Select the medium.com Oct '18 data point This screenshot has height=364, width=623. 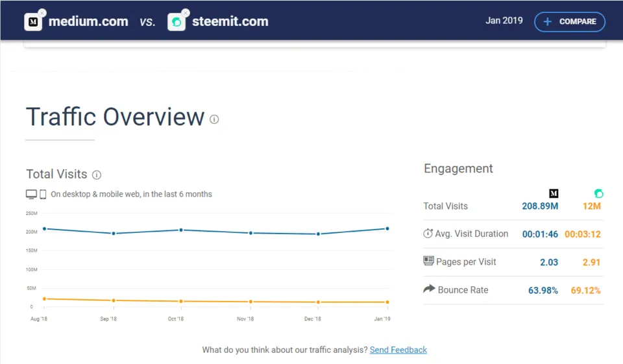(181, 230)
